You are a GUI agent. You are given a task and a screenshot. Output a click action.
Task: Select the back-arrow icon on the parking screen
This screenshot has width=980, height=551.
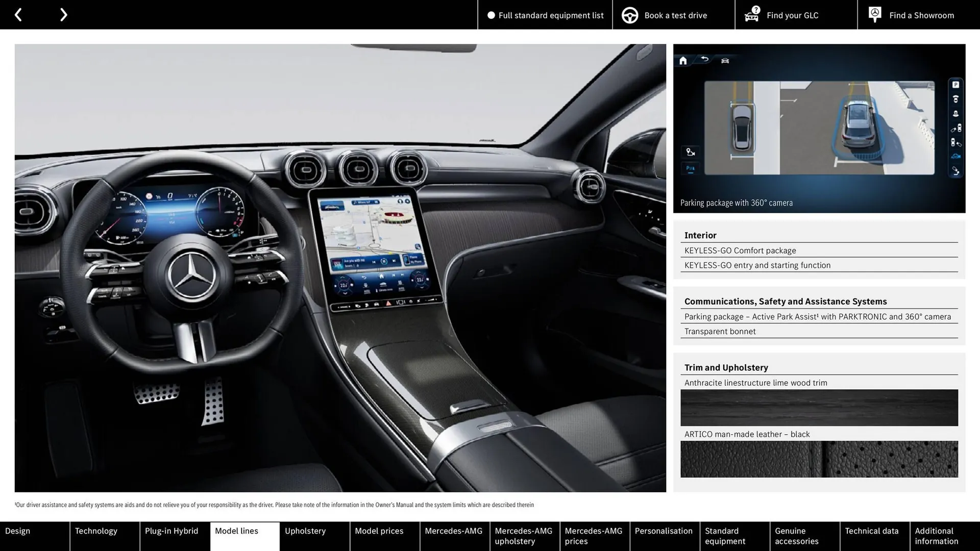(705, 59)
